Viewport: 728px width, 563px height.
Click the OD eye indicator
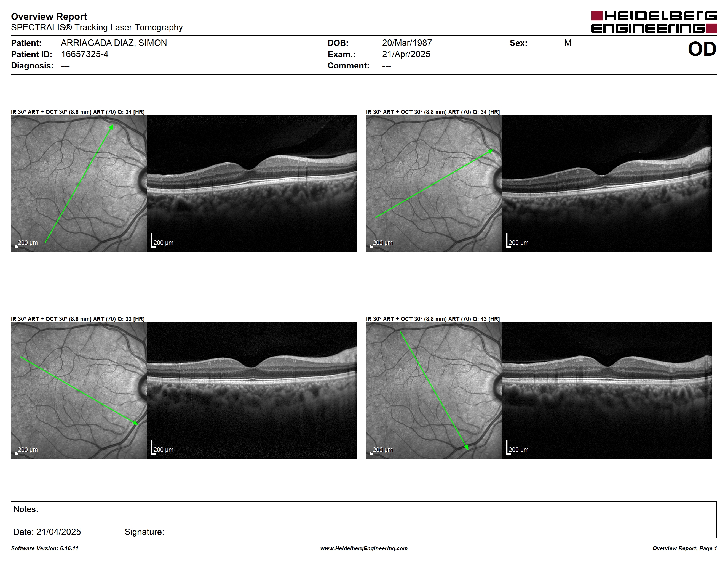pos(702,49)
